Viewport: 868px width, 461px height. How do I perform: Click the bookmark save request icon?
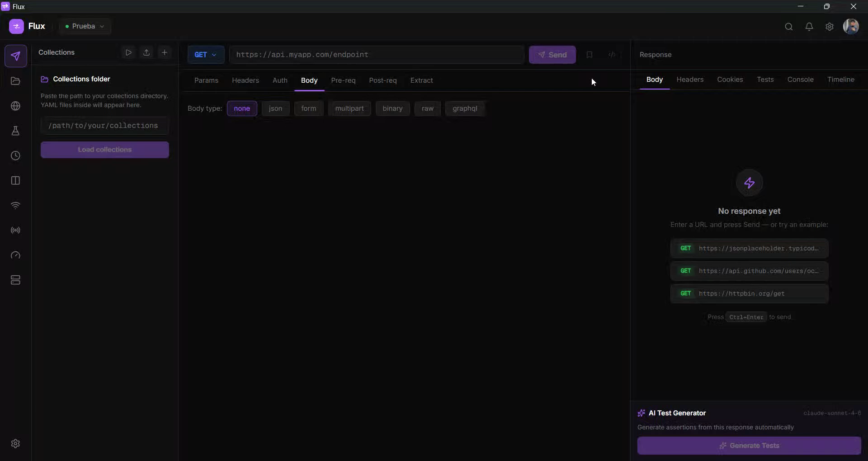(589, 55)
